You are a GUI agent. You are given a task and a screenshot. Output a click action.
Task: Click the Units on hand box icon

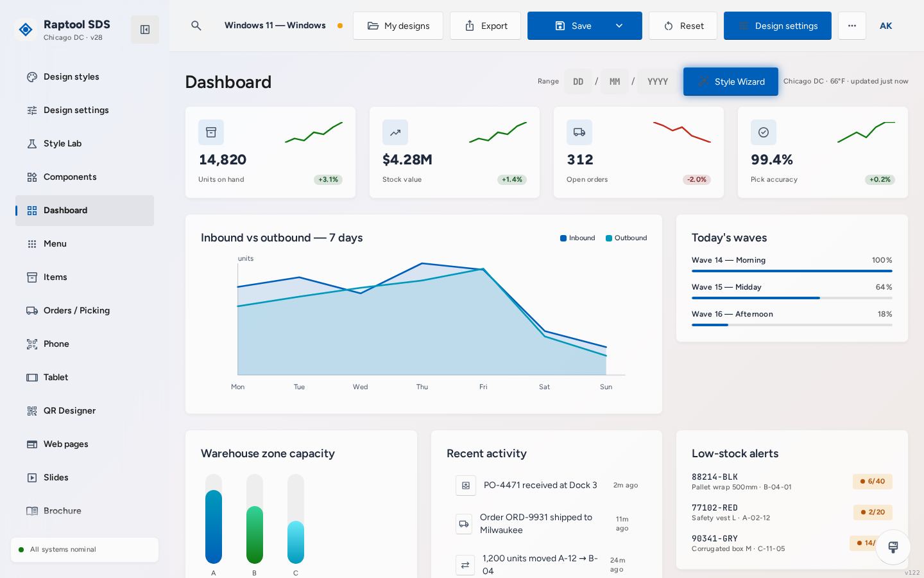[211, 132]
